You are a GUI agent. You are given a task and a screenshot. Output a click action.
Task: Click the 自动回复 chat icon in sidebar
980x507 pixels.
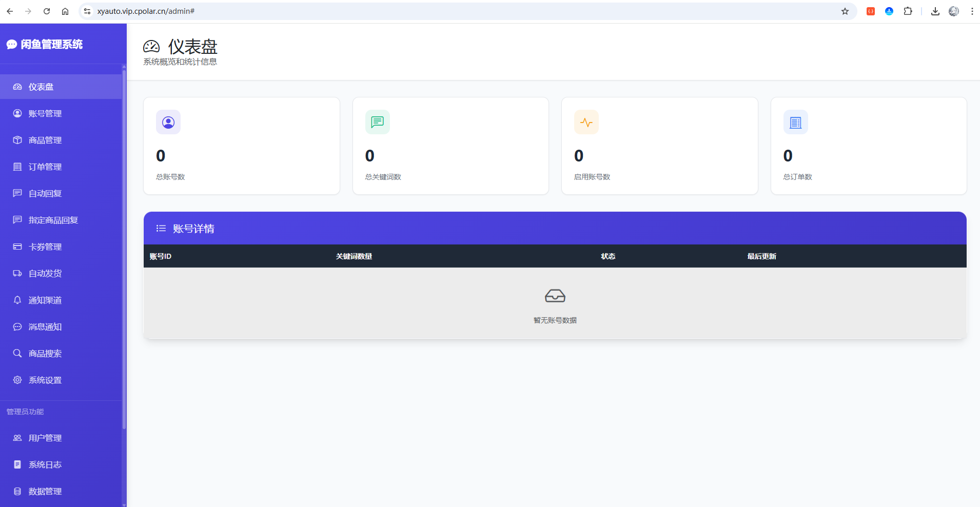pyautogui.click(x=17, y=193)
